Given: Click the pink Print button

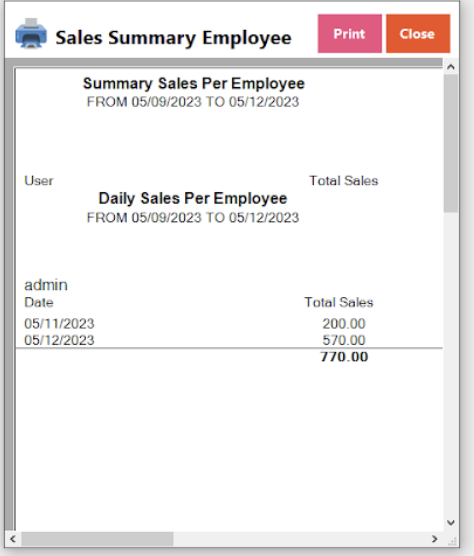Looking at the screenshot, I should point(350,34).
